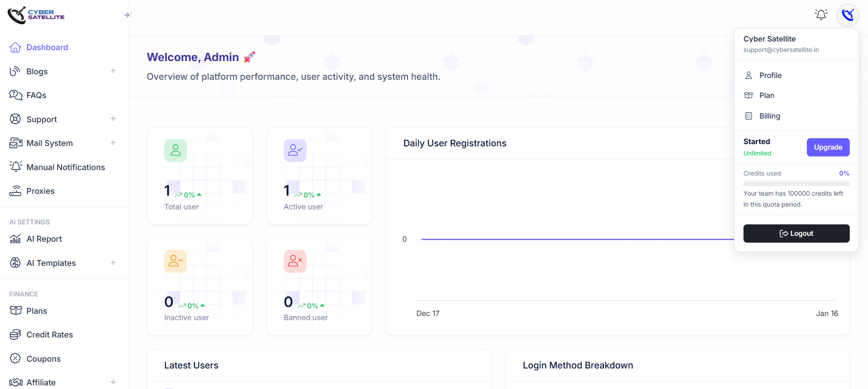This screenshot has height=389, width=868.
Task: Click the green Total user icon
Action: point(176,150)
